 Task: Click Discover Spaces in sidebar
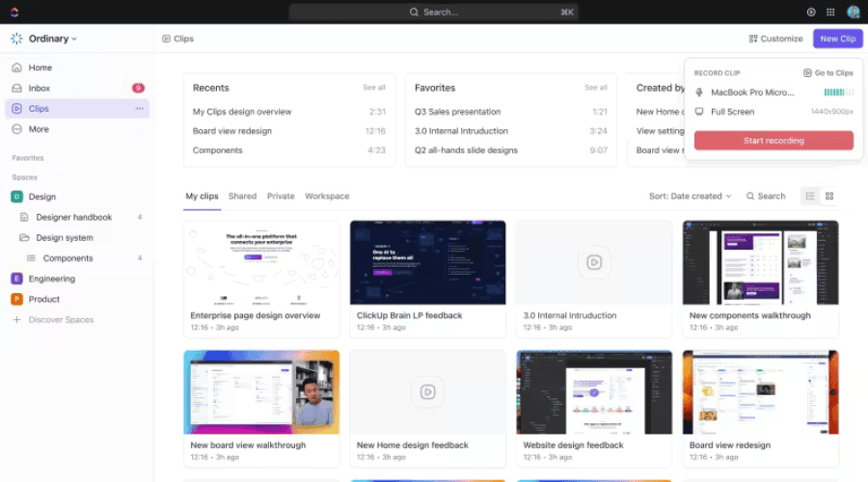tap(61, 320)
